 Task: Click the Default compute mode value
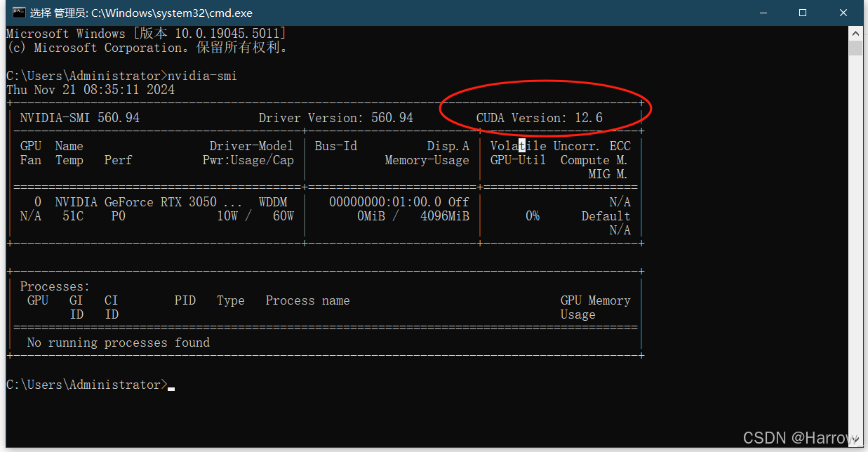point(606,216)
